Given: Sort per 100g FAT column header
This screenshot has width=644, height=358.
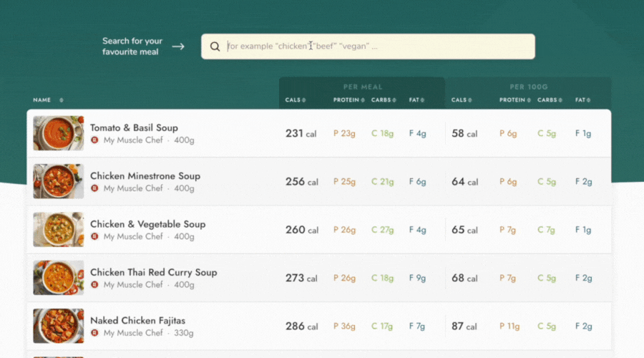Looking at the screenshot, I should coord(582,100).
